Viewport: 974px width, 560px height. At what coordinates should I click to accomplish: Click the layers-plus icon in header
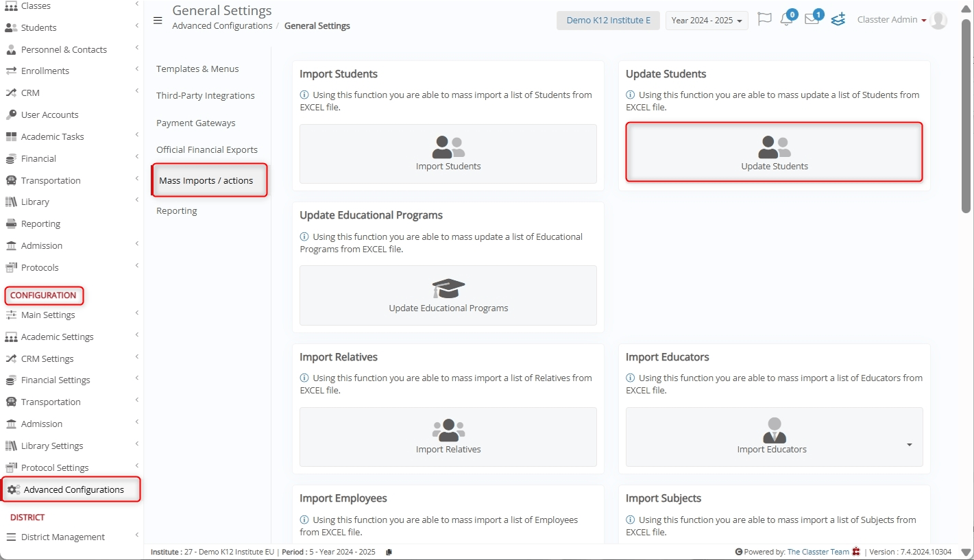(x=838, y=20)
